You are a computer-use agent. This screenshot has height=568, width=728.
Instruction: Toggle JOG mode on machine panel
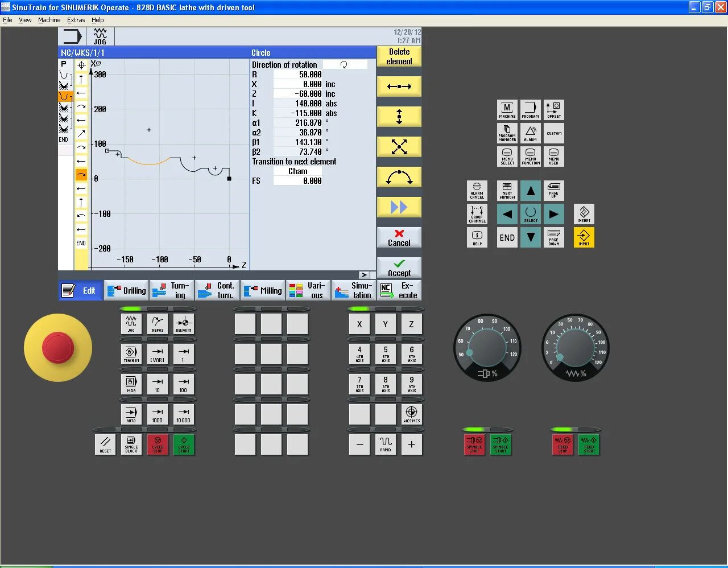click(131, 324)
